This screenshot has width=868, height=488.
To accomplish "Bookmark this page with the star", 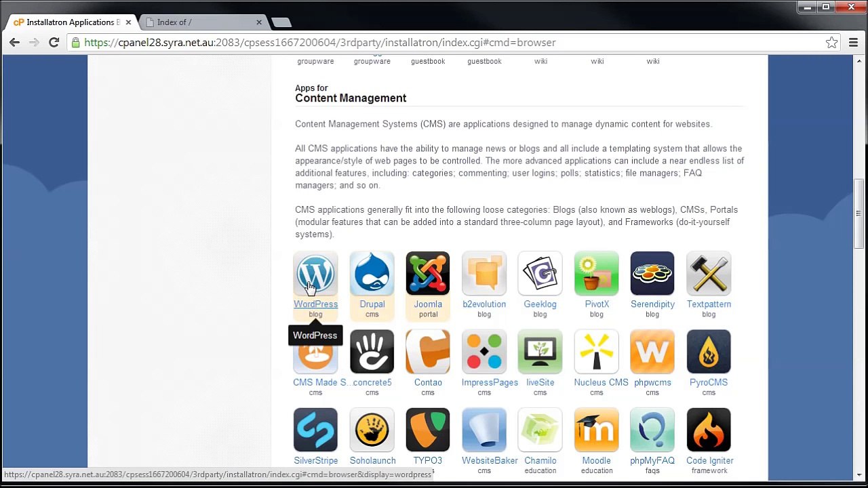I will pyautogui.click(x=831, y=43).
